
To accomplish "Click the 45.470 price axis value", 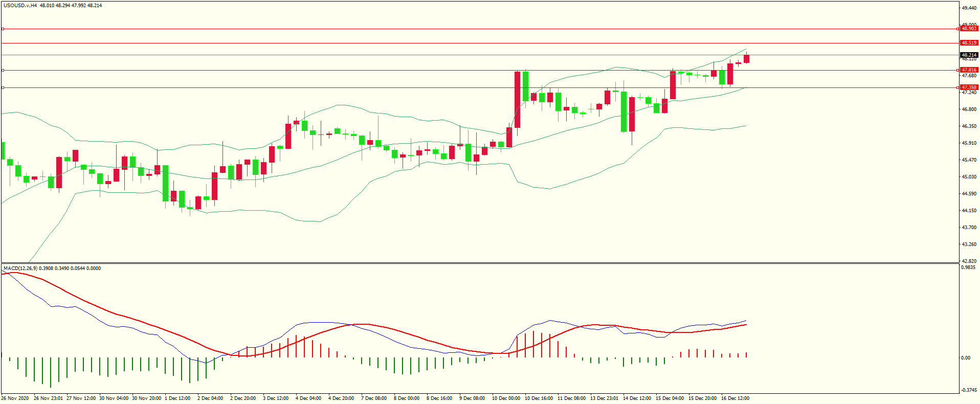I will pyautogui.click(x=969, y=160).
